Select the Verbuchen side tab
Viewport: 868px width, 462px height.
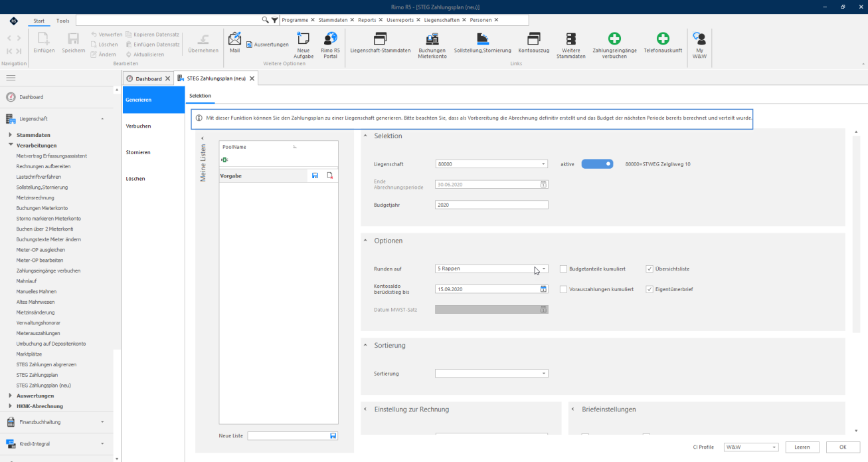click(x=153, y=126)
